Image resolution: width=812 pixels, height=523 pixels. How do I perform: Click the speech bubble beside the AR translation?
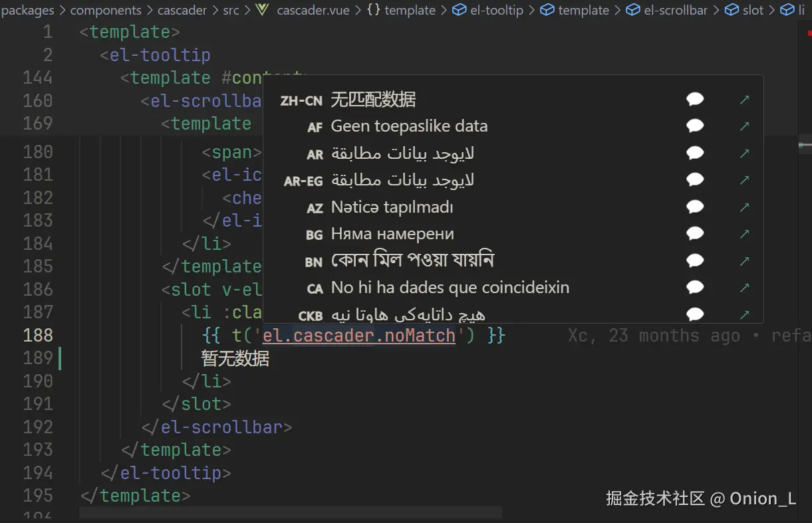(x=695, y=153)
